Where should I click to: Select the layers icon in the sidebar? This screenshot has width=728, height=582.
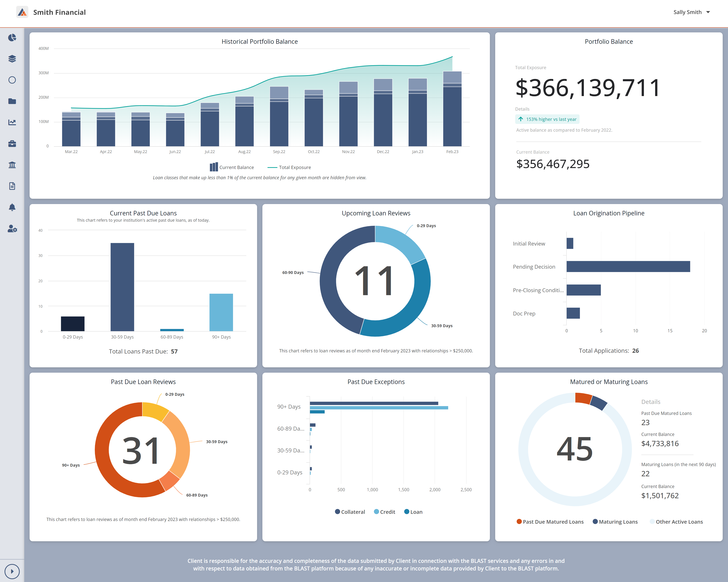12,59
